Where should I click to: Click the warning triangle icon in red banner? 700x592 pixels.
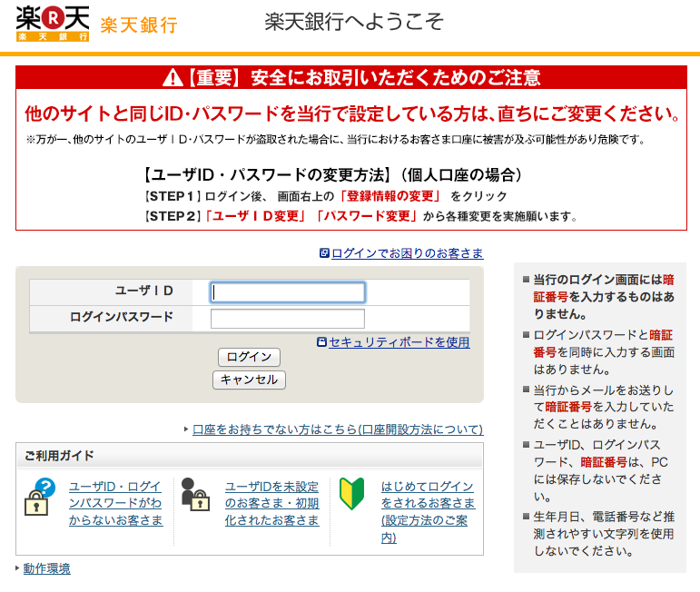click(173, 78)
